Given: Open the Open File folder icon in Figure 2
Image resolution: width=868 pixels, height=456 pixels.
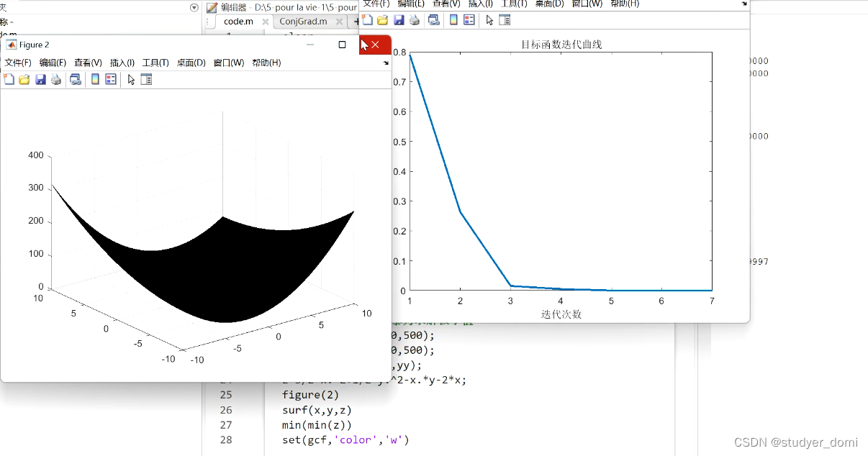Looking at the screenshot, I should [x=23, y=79].
